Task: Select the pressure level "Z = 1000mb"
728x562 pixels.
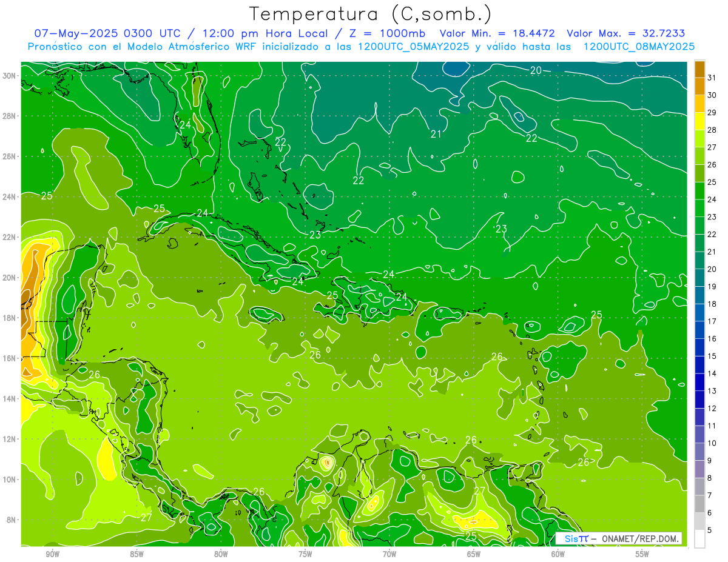Action: click(388, 33)
